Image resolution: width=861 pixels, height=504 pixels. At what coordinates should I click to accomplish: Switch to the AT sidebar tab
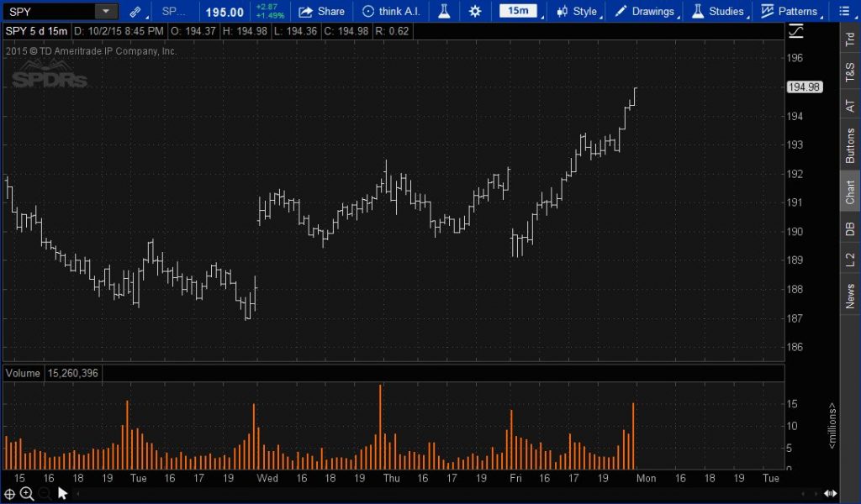pos(850,106)
